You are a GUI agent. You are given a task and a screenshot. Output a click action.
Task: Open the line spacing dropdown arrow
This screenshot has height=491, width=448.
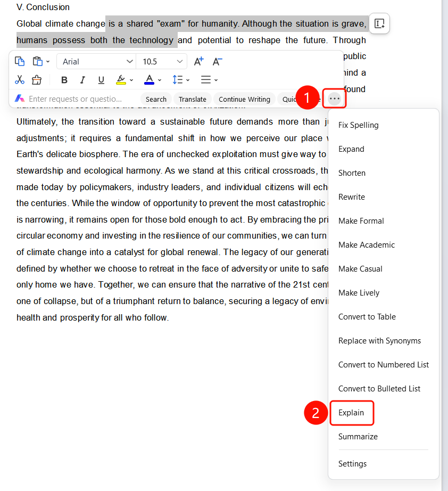[188, 80]
